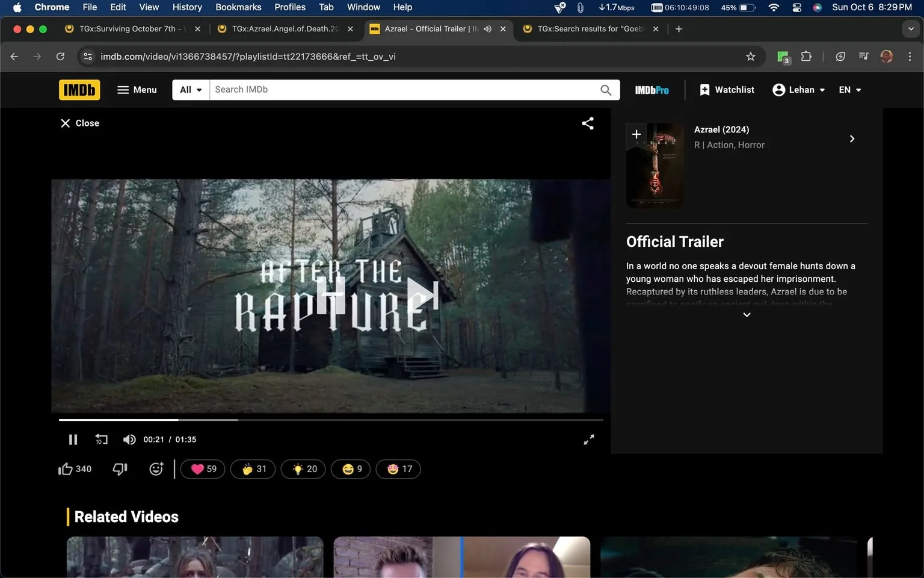React with the heart emoji
924x578 pixels.
202,468
